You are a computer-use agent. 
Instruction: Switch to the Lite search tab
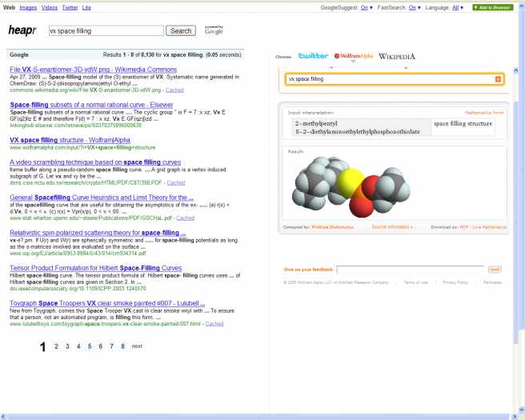86,7
